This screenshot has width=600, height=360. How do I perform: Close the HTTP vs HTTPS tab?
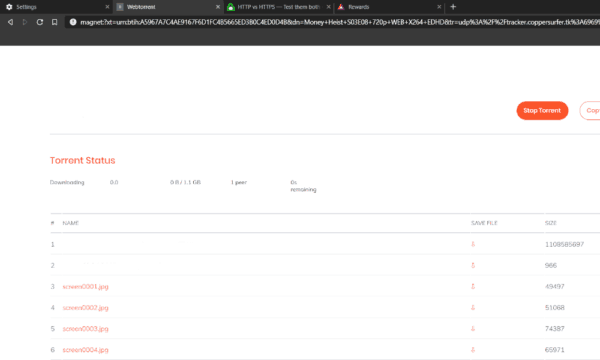click(328, 7)
